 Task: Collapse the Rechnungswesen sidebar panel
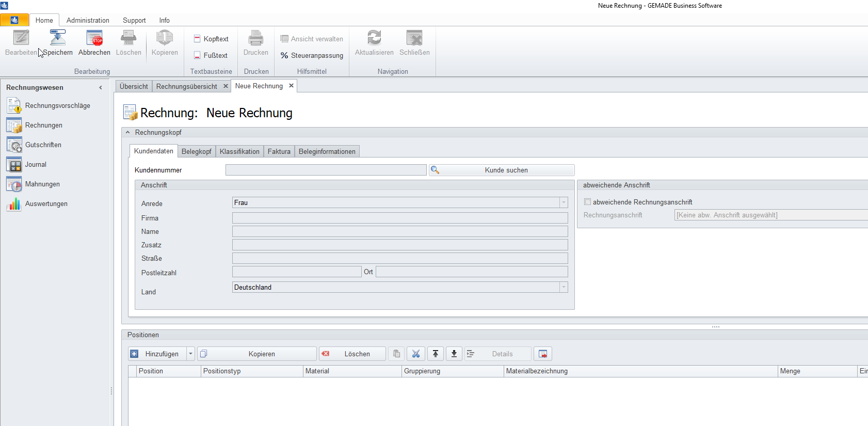[101, 88]
